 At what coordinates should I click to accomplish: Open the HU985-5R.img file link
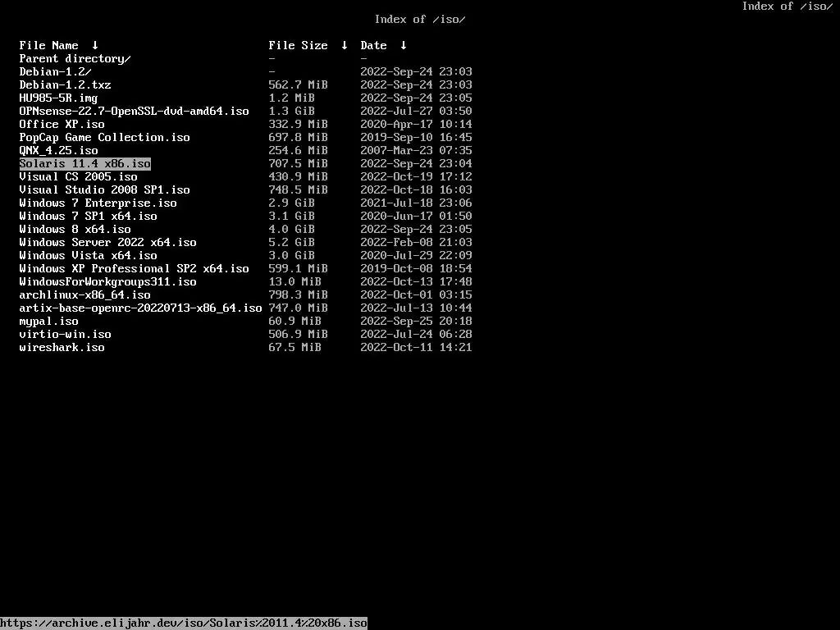coord(58,98)
